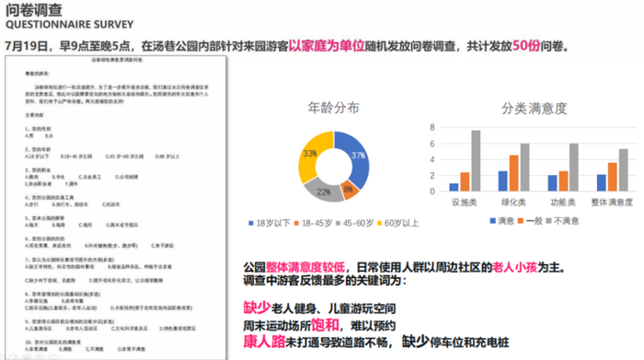This screenshot has height=360, width=644.
Task: Click the blue 满意 bar for 整体满意度
Action: pos(602,183)
